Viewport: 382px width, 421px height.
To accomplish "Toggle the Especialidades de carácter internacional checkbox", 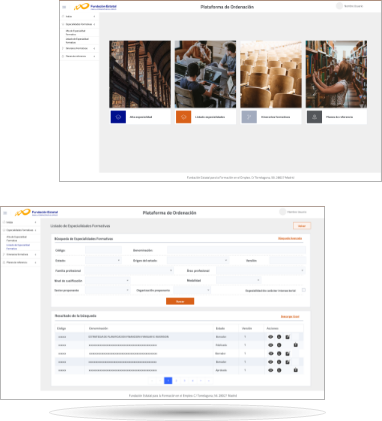I will (x=304, y=290).
